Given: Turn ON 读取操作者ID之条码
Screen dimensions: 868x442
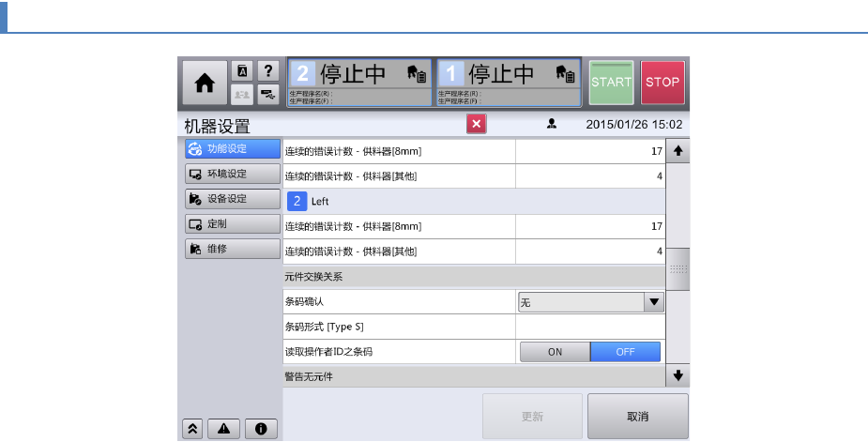Looking at the screenshot, I should click(x=555, y=352).
